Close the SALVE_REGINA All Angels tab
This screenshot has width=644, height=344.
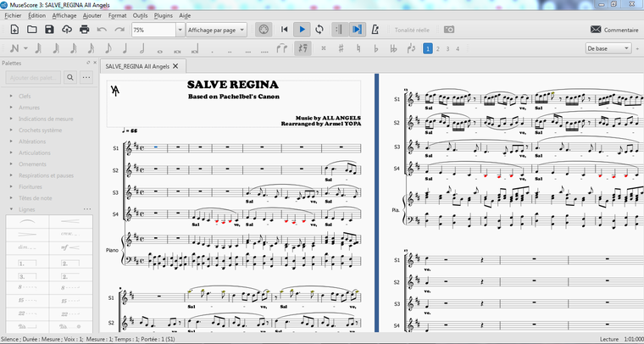tap(175, 65)
